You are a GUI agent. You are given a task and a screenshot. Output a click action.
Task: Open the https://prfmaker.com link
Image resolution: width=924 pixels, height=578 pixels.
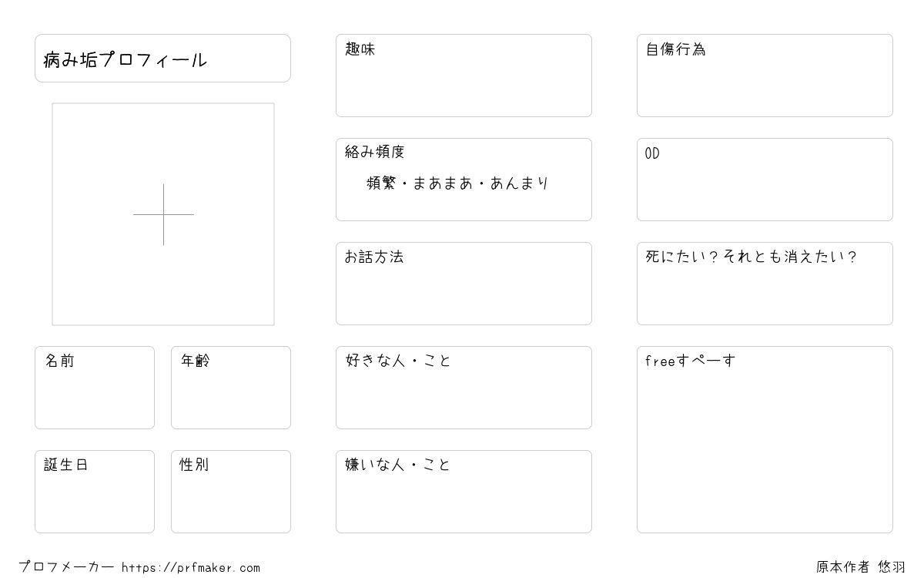point(191,568)
